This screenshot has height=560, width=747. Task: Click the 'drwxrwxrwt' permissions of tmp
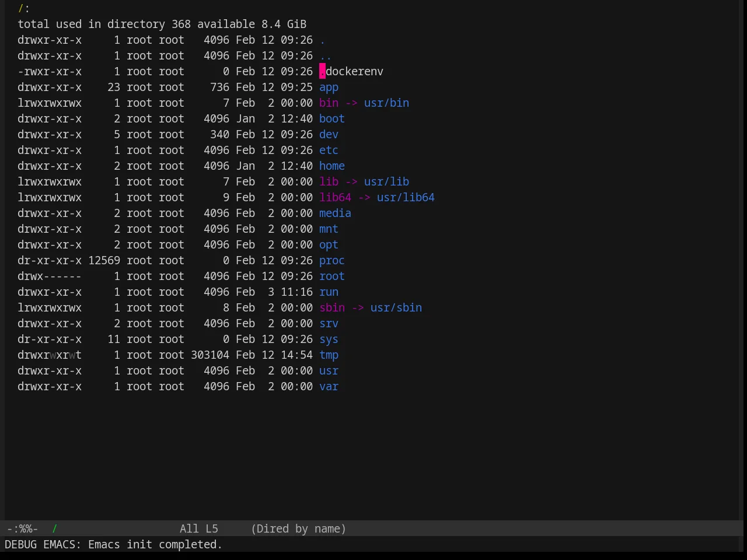click(50, 355)
